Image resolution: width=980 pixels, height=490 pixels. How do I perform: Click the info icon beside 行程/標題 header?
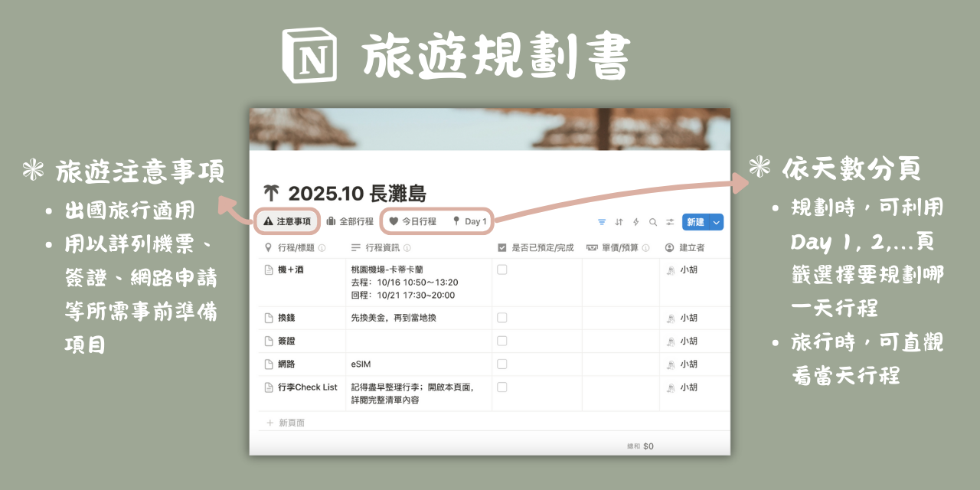[322, 248]
